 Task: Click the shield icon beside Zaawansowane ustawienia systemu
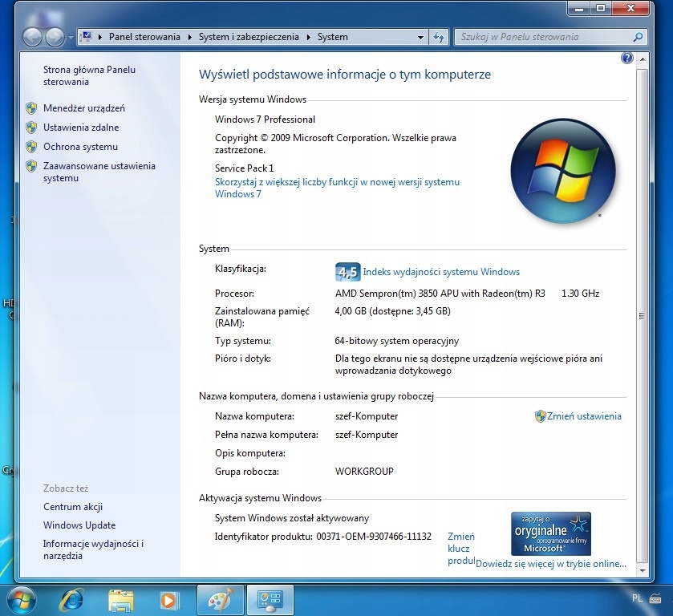pos(31,166)
